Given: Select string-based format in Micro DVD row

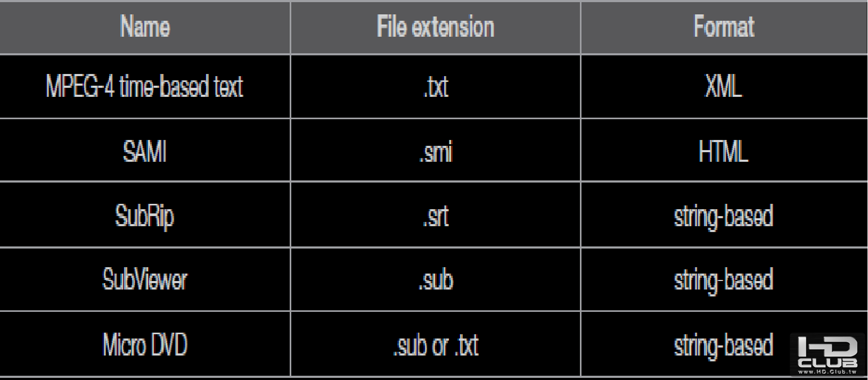Looking at the screenshot, I should pyautogui.click(x=724, y=344).
